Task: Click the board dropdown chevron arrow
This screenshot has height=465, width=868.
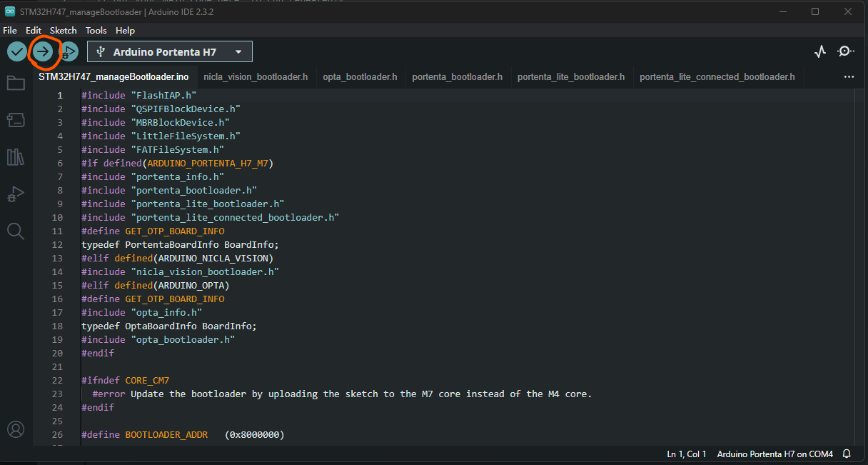Action: pyautogui.click(x=240, y=51)
